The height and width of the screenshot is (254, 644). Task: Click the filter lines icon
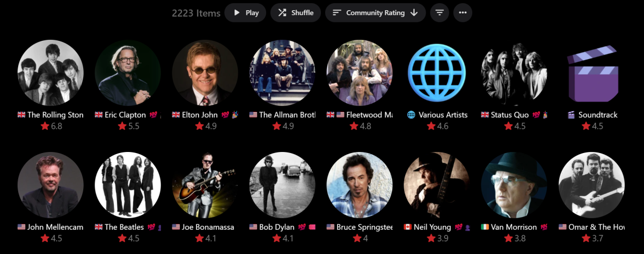point(440,13)
